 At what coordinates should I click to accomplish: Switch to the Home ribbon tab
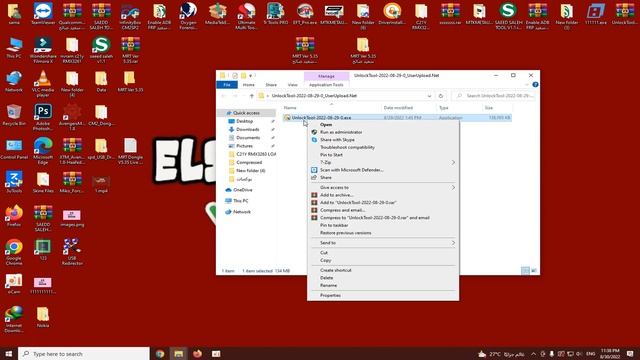pos(249,84)
